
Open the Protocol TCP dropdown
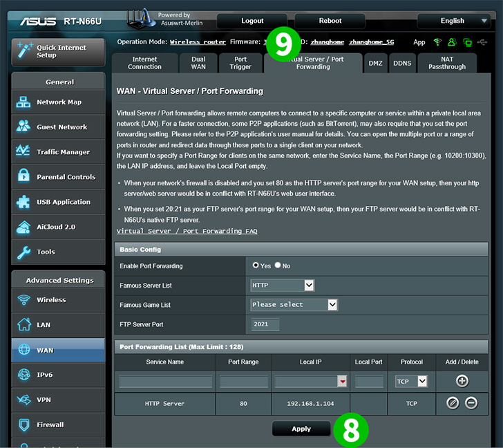click(412, 381)
